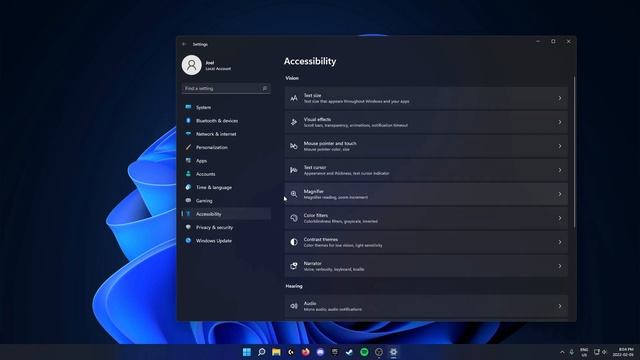
Task: Show hidden system tray icons
Action: (x=562, y=352)
